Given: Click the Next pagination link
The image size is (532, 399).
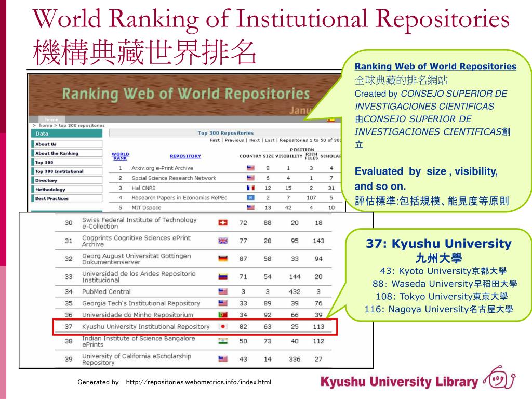Looking at the screenshot, I should click(255, 140).
